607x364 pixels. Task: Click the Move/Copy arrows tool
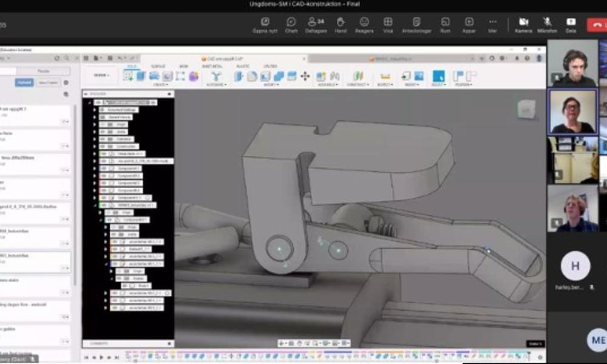305,76
